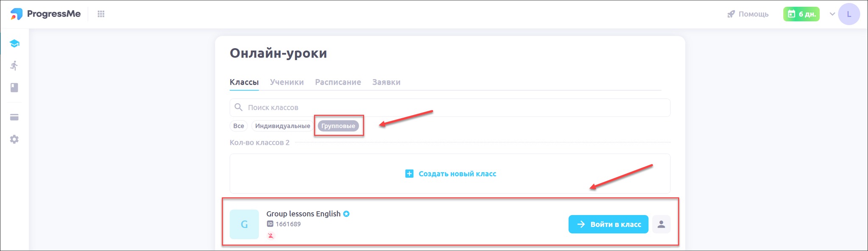Viewport: 868px width, 251px height.
Task: Open the card payments sidebar icon
Action: click(x=14, y=117)
